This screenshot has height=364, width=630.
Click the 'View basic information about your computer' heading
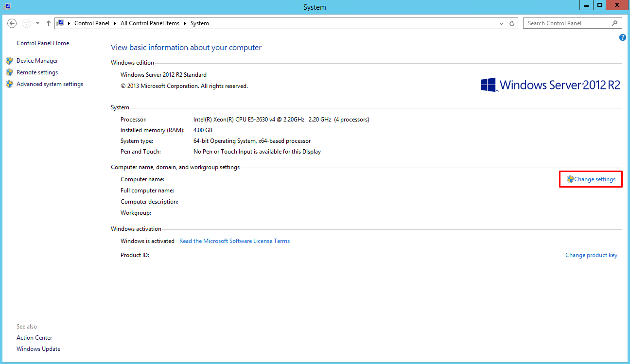(186, 48)
